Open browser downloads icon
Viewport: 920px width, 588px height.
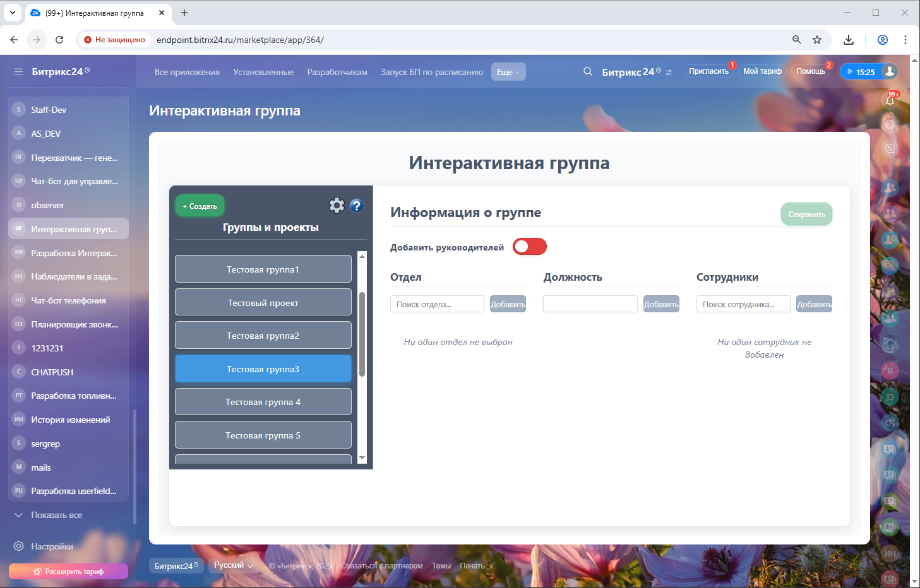tap(849, 40)
